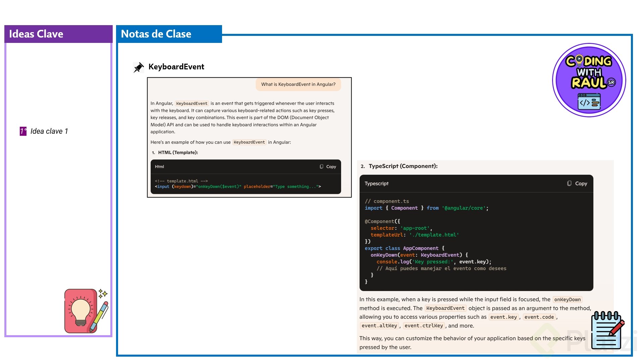Click the Idea clave 1 text
Screen dimensions: 644x362
point(49,131)
